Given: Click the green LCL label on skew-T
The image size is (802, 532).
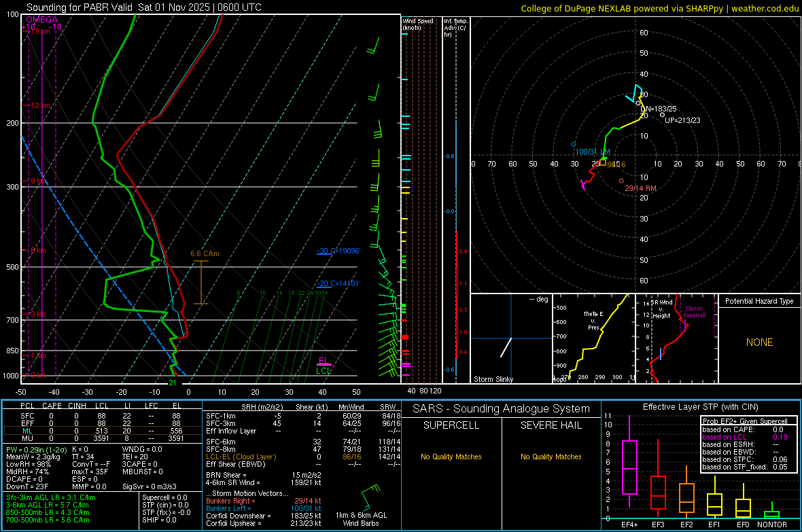Looking at the screenshot, I should [x=324, y=371].
